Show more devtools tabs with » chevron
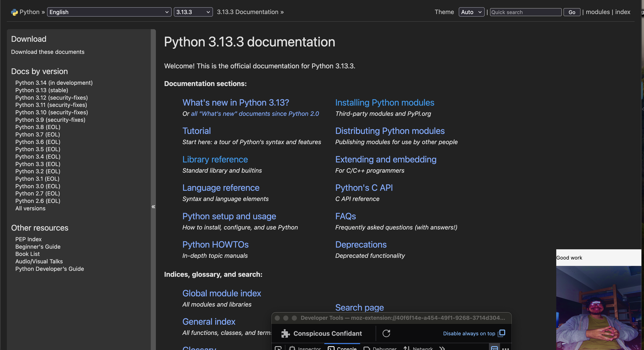644x350 pixels. 442,348
